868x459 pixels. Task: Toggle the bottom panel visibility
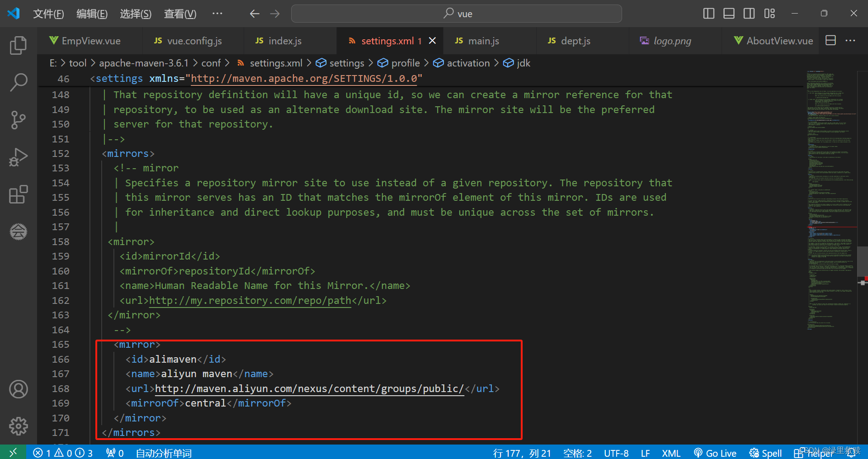point(728,14)
